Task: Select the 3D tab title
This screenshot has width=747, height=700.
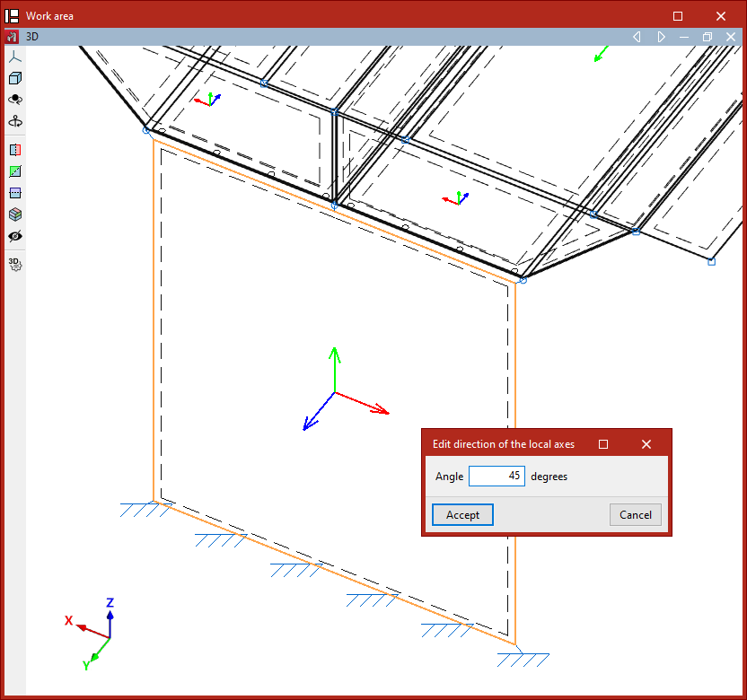Action: pyautogui.click(x=32, y=37)
